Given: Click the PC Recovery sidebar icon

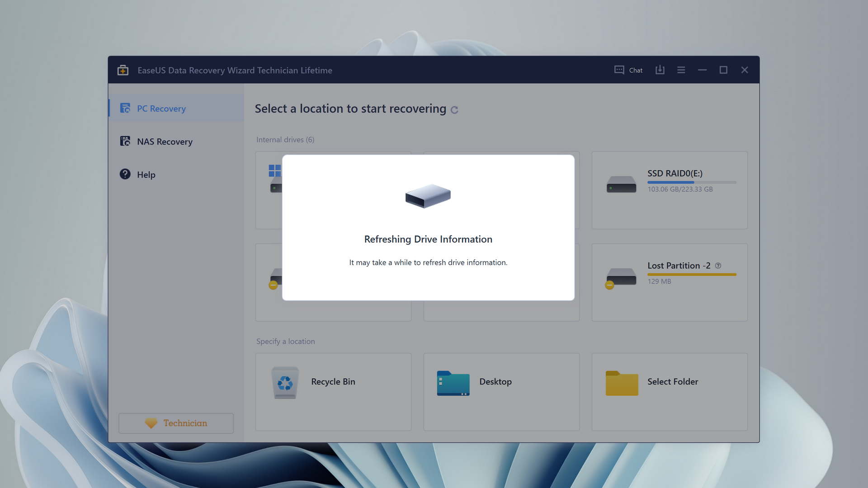Looking at the screenshot, I should [x=125, y=108].
